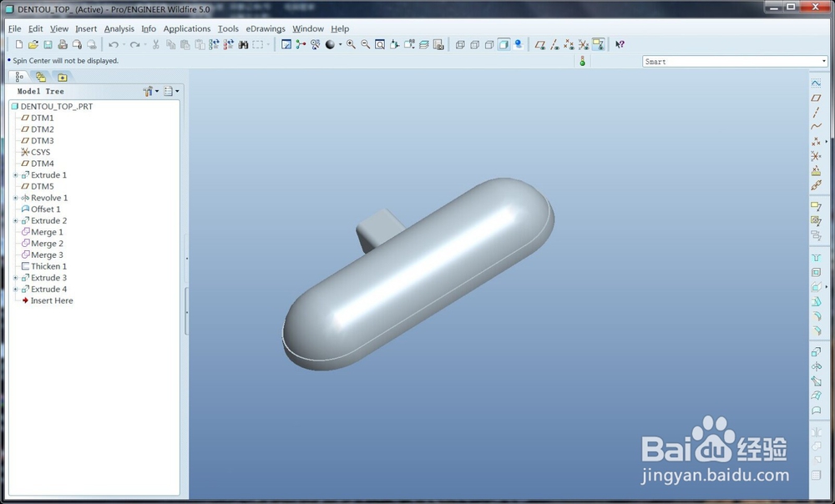Select the CSYS item in tree
This screenshot has height=504, width=835.
pos(36,152)
